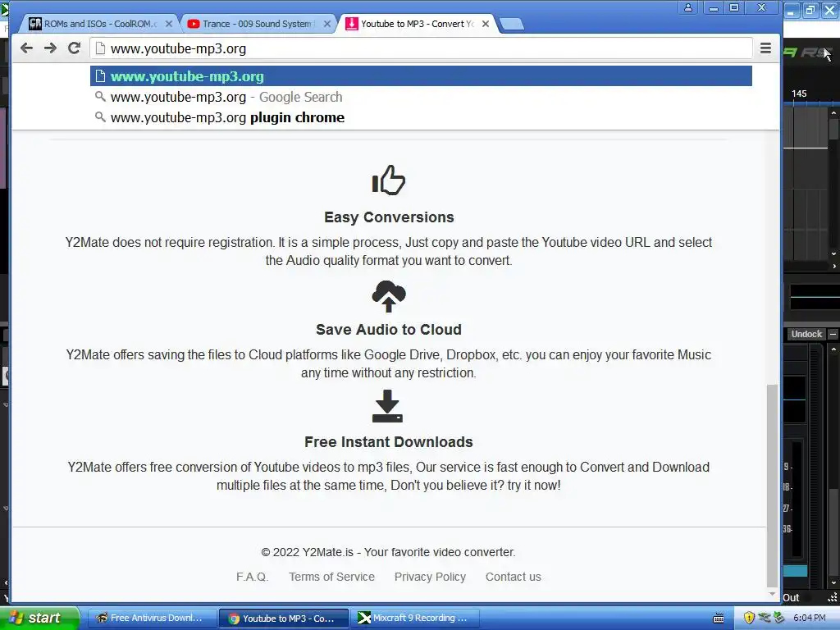Select highlighted www.youtube-mp3.org suggestion
This screenshot has height=630, width=840.
pos(421,76)
